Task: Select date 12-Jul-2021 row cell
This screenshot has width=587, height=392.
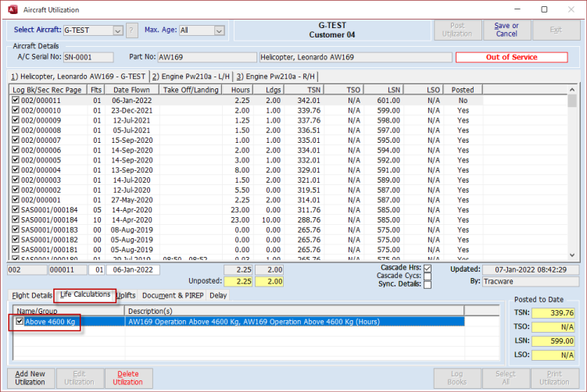Action: (x=132, y=120)
